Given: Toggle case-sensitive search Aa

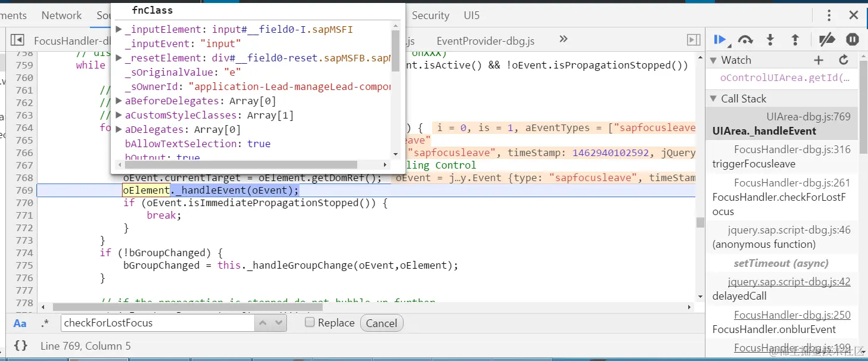Looking at the screenshot, I should tap(20, 323).
